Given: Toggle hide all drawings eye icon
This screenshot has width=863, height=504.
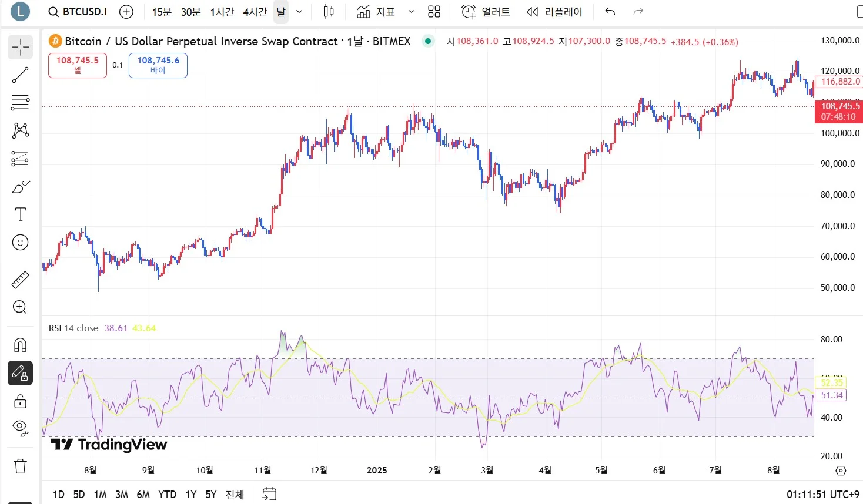Looking at the screenshot, I should [20, 428].
